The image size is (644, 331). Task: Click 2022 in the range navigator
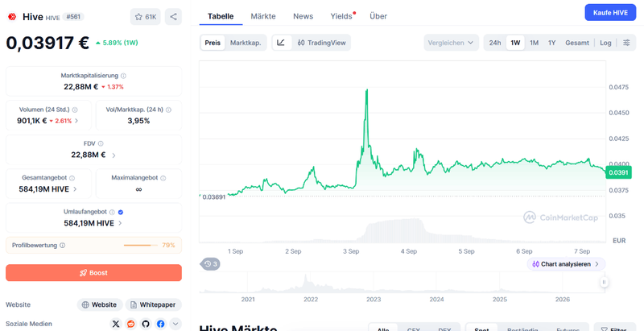[311, 300]
